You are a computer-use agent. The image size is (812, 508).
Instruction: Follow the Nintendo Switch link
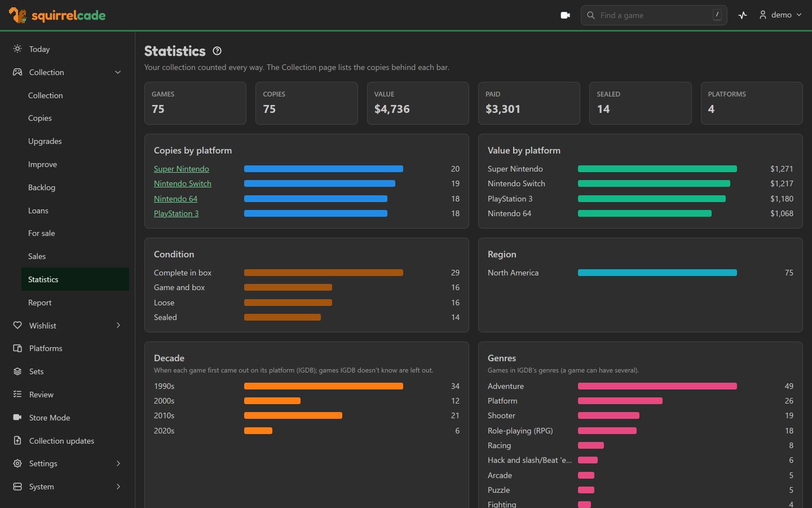click(x=183, y=183)
